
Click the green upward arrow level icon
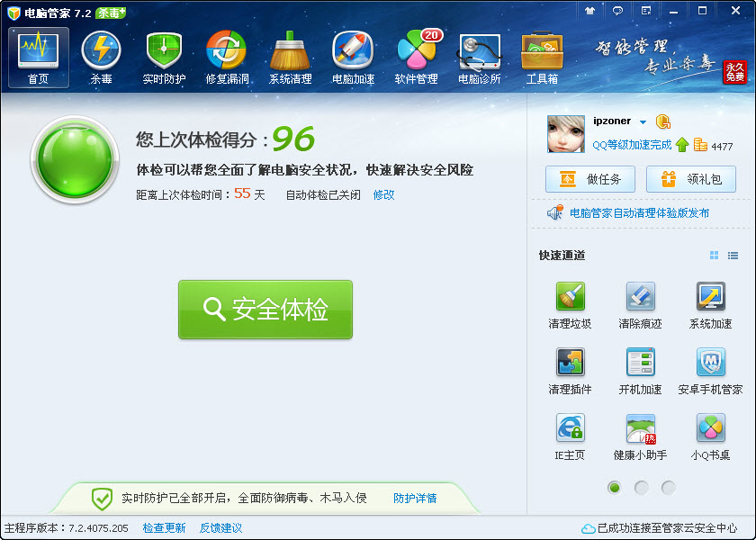click(x=682, y=145)
